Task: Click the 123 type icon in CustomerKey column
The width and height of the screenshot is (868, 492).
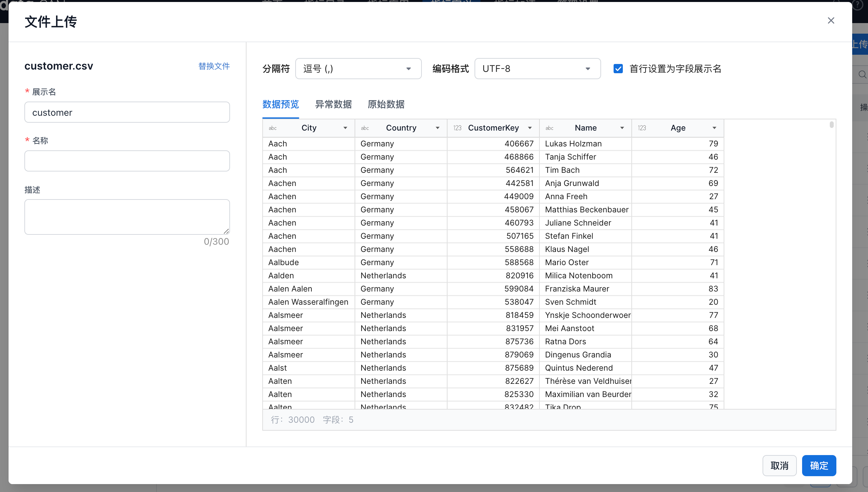Action: [x=457, y=128]
